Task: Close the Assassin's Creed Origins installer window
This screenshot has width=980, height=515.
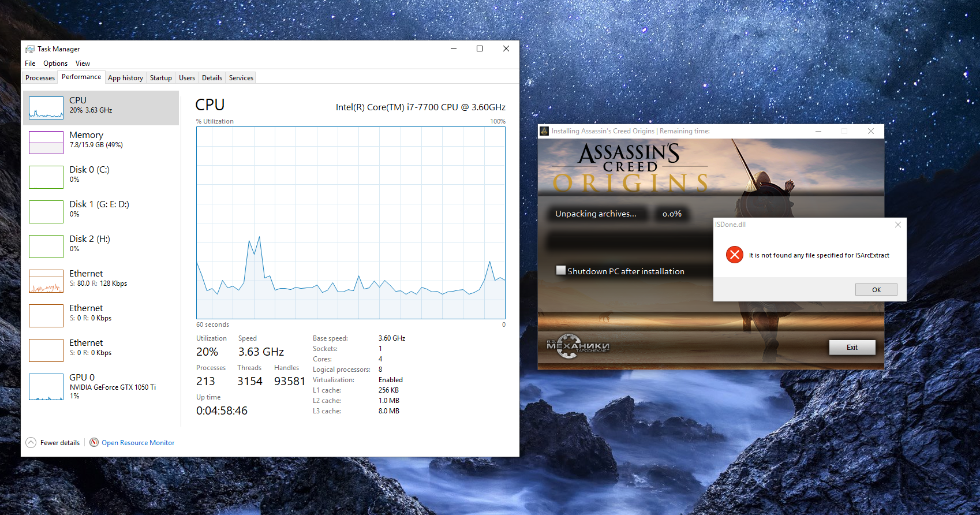Action: [x=871, y=131]
